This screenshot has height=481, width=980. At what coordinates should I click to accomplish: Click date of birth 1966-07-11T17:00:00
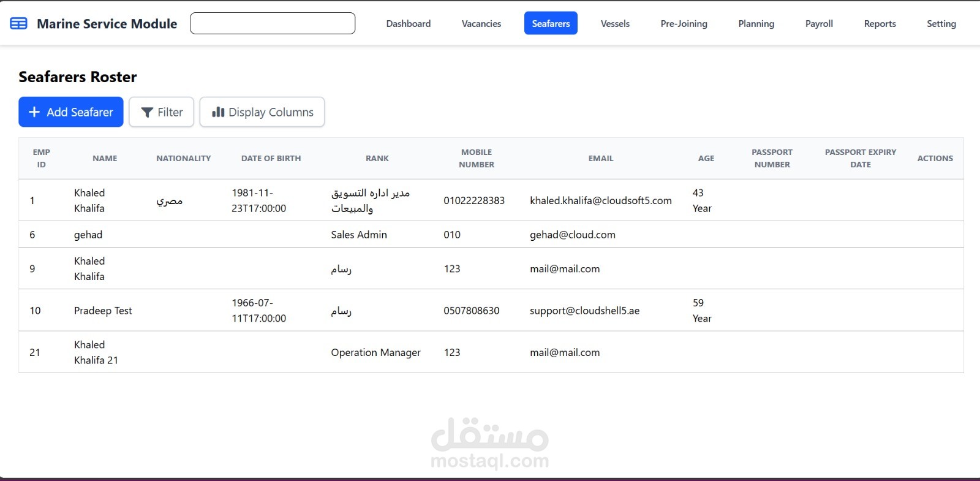click(258, 311)
